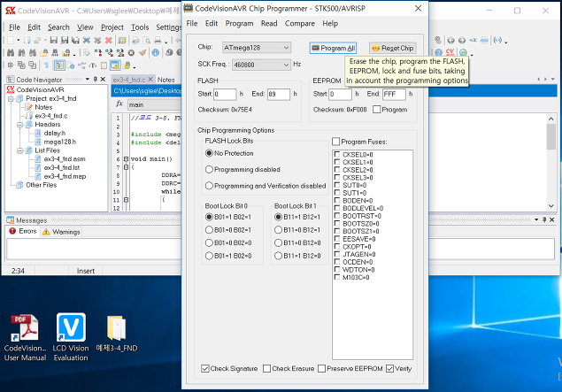Viewport: 562px width, 392px height.
Task: Open the Project menu in CodeVisionAVR window
Action: click(112, 27)
